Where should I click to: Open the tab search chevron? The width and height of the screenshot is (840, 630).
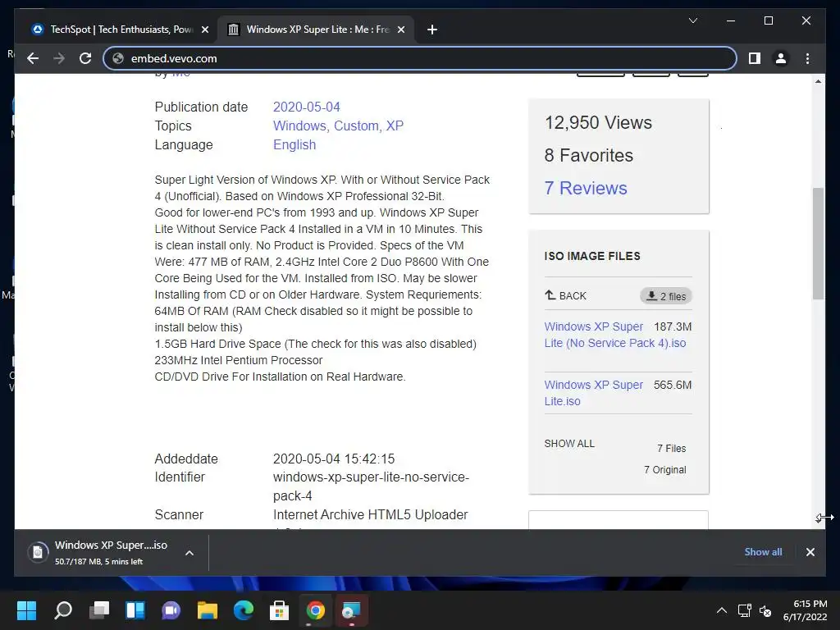(692, 21)
